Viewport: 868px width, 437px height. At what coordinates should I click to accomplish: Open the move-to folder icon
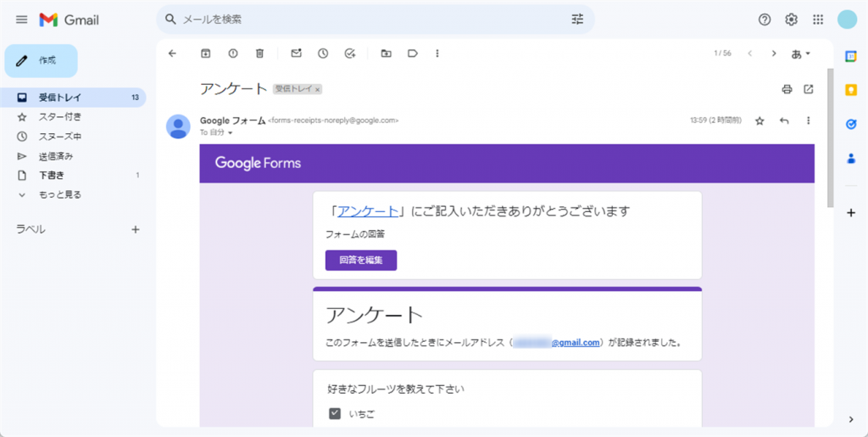click(386, 53)
